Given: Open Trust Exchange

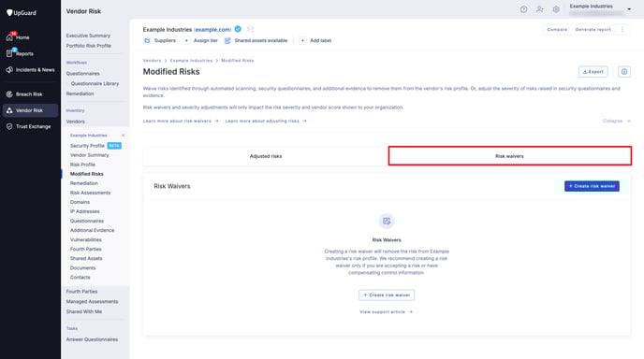Looking at the screenshot, I should 29,126.
